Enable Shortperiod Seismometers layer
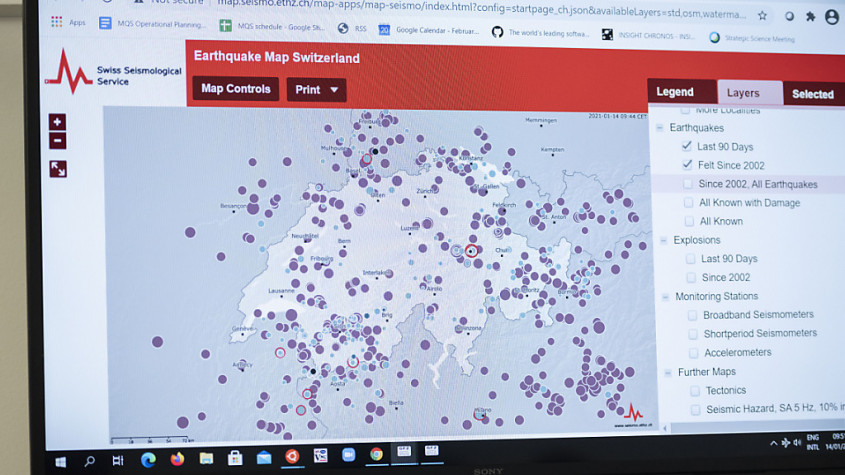845x475 pixels. 693,334
